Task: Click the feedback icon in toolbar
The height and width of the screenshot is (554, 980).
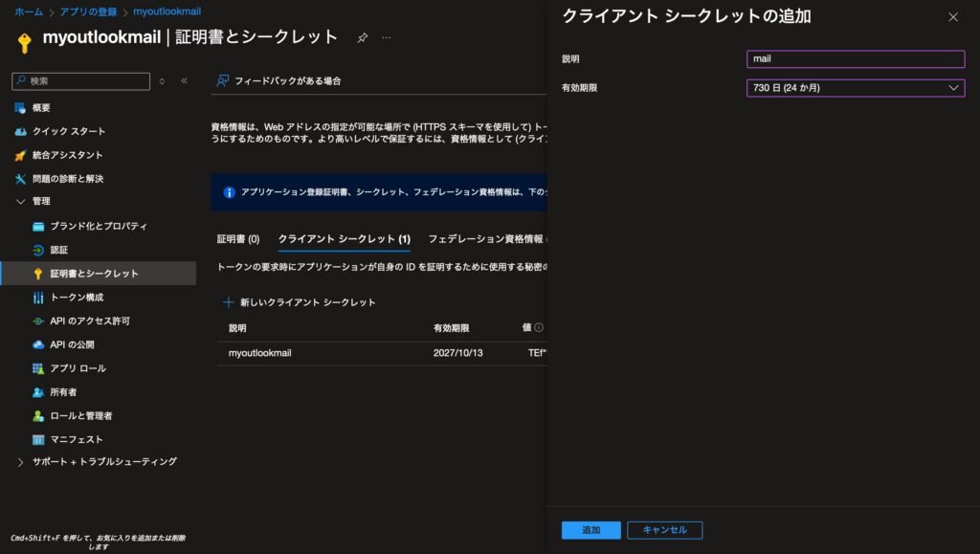Action: click(222, 81)
